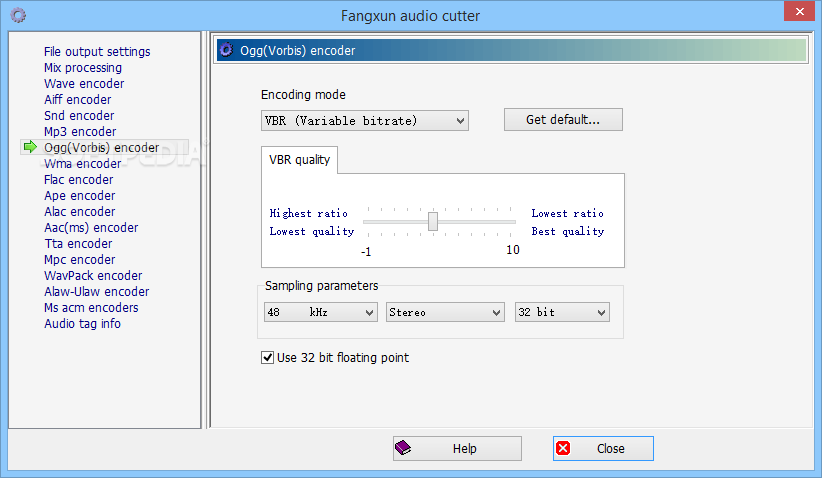Open Wave encoder settings
822x478 pixels.
click(84, 83)
